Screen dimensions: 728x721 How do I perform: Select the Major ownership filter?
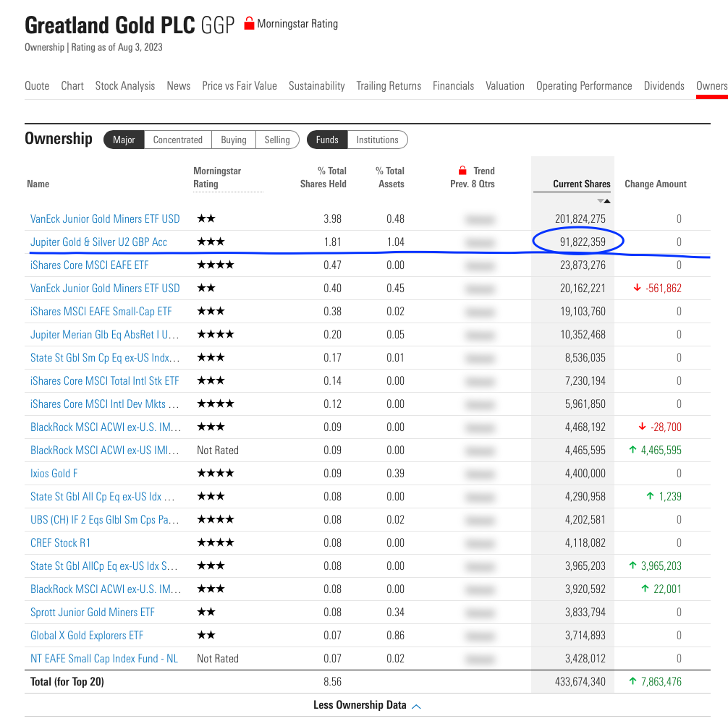pyautogui.click(x=124, y=140)
